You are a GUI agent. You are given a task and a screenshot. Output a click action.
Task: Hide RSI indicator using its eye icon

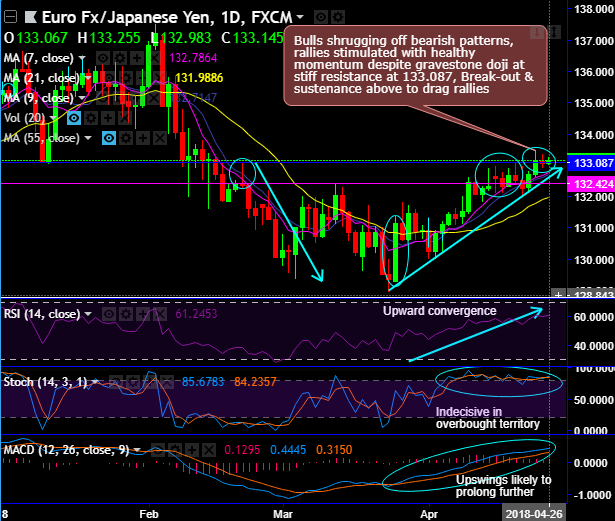point(109,314)
